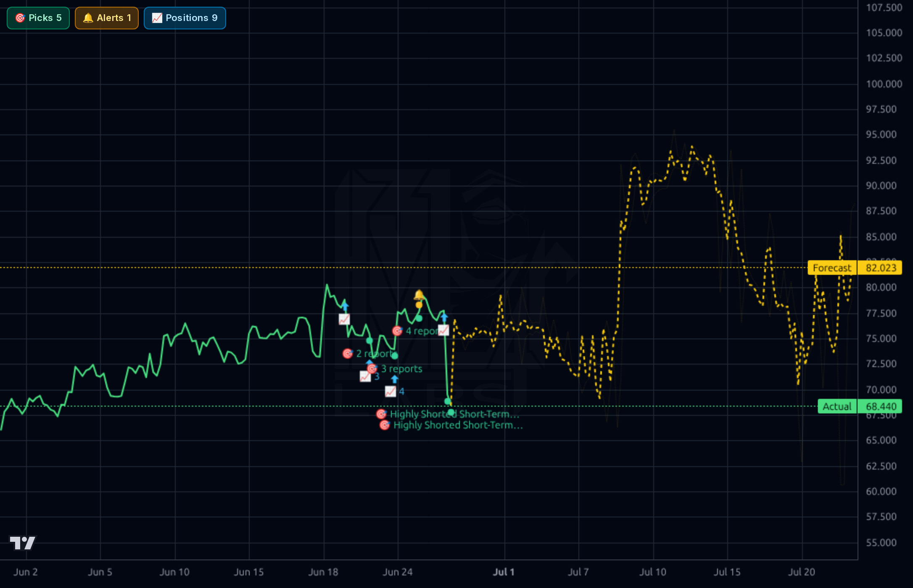
Task: Open the '4 reports' pick label
Action: pyautogui.click(x=422, y=331)
